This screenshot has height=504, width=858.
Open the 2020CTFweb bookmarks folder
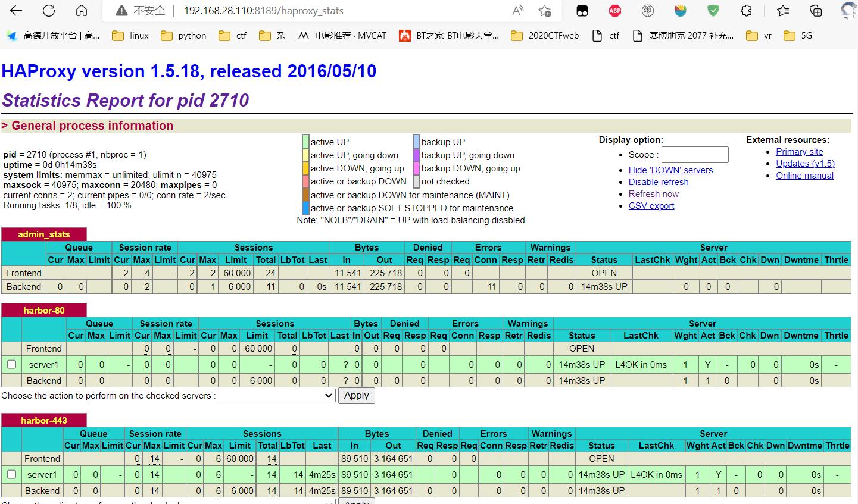tap(545, 36)
